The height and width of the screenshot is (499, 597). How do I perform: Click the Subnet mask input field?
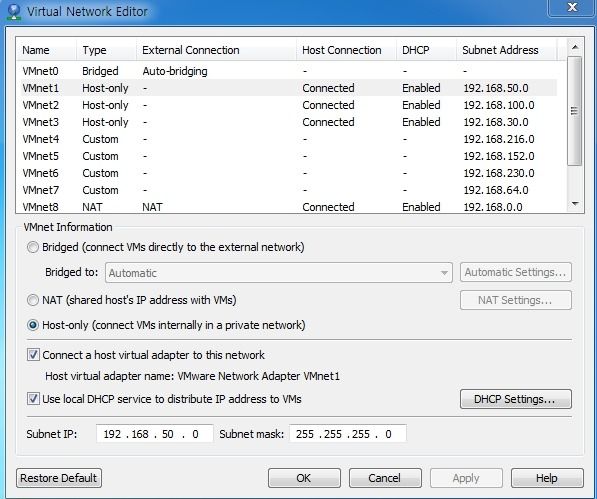348,434
